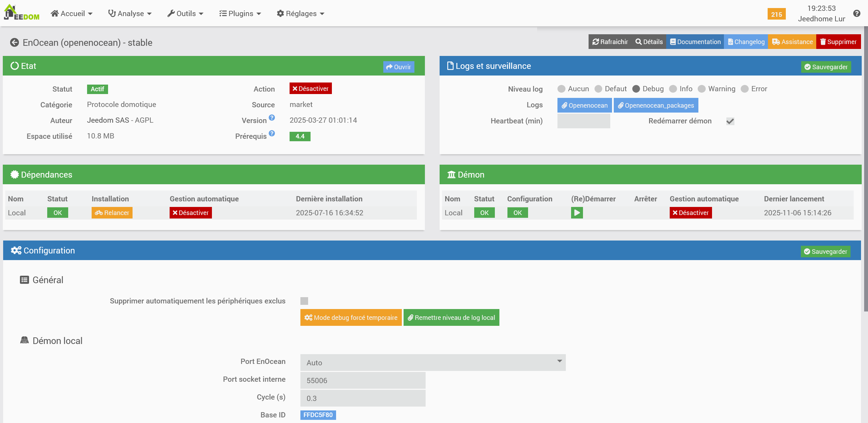Image resolution: width=868 pixels, height=423 pixels.
Task: Click the help icon next to Prérequis
Action: (272, 134)
